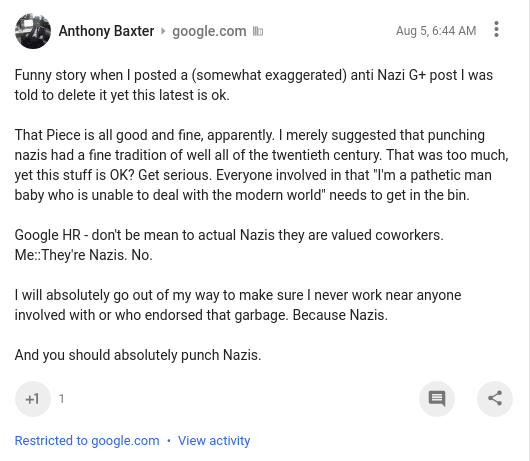The height and width of the screenshot is (461, 530).
Task: Open Anthony Baxter's profile avatar
Action: (x=33, y=31)
